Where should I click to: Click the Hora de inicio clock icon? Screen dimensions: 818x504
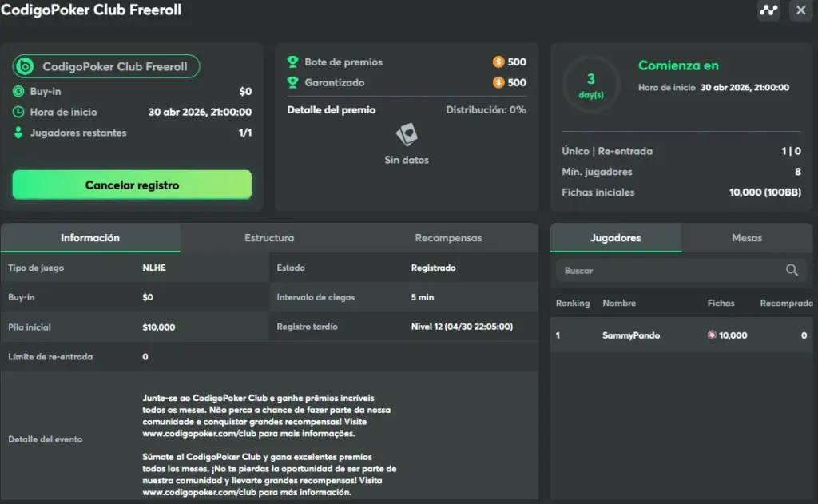click(x=18, y=112)
